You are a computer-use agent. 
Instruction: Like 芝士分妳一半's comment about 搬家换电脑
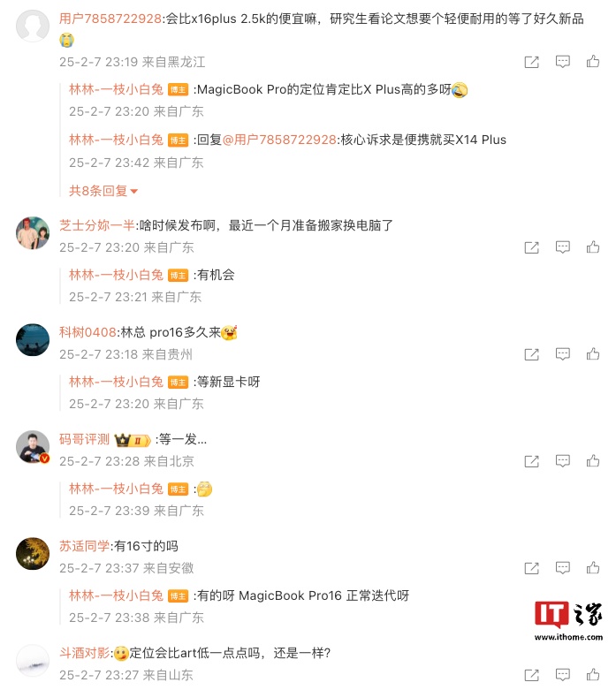pos(593,246)
